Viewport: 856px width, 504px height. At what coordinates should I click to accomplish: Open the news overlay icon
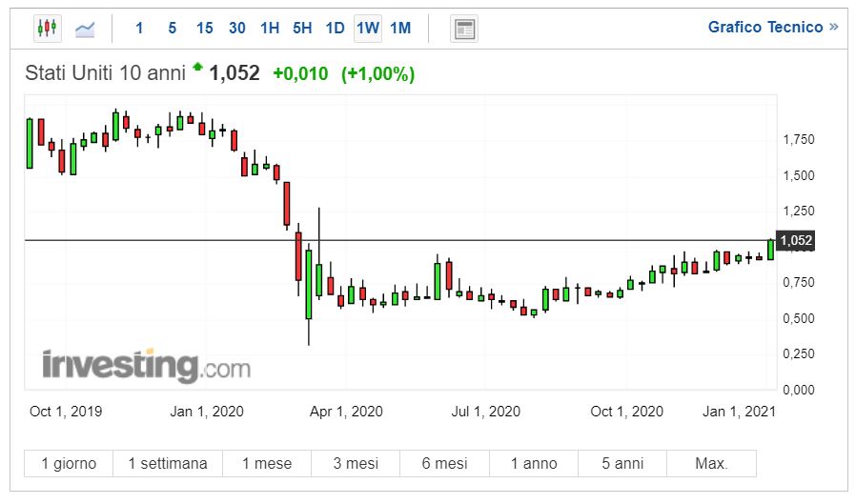pos(464,29)
